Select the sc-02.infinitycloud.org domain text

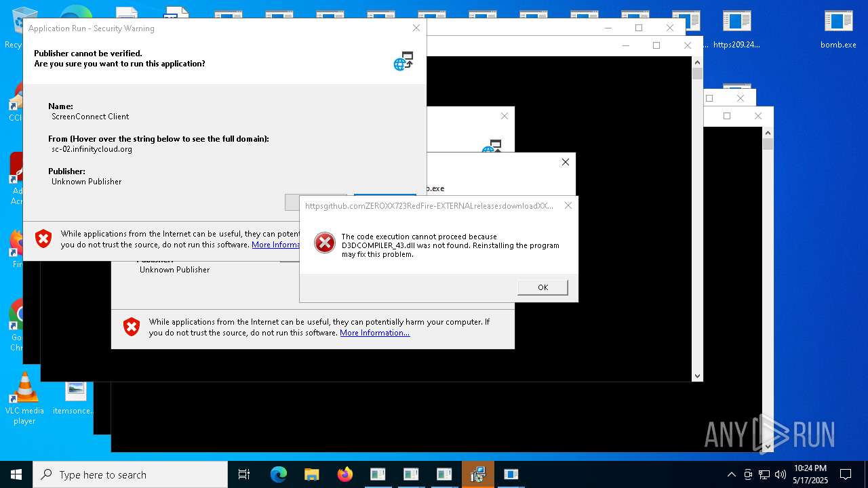coord(92,149)
